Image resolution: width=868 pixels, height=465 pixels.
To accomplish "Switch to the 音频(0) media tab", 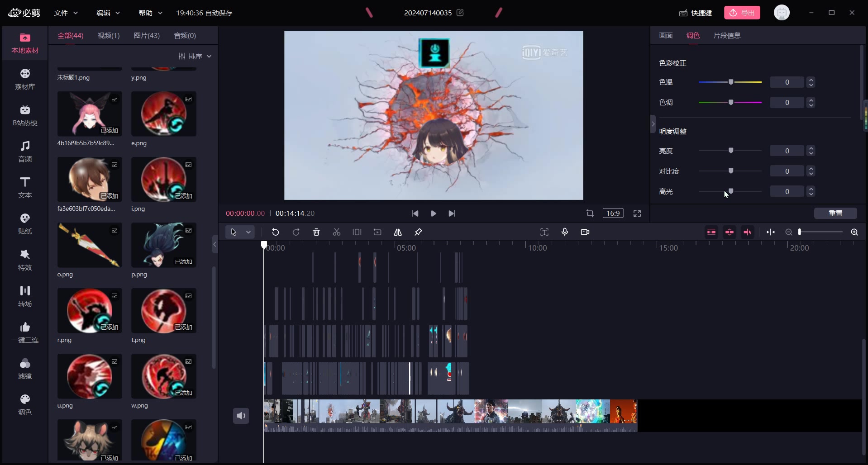I will point(185,35).
